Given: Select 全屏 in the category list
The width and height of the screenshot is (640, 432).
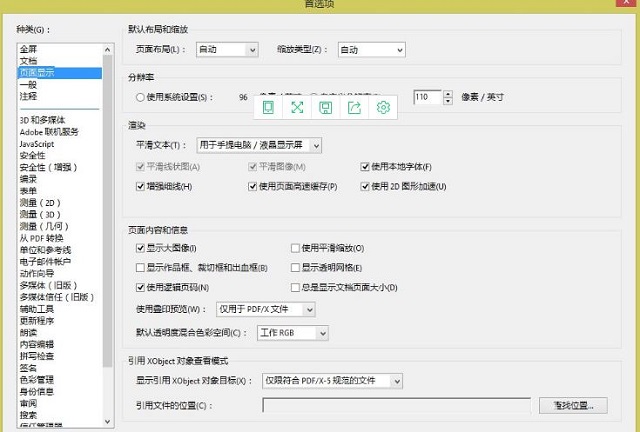Looking at the screenshot, I should 29,49.
